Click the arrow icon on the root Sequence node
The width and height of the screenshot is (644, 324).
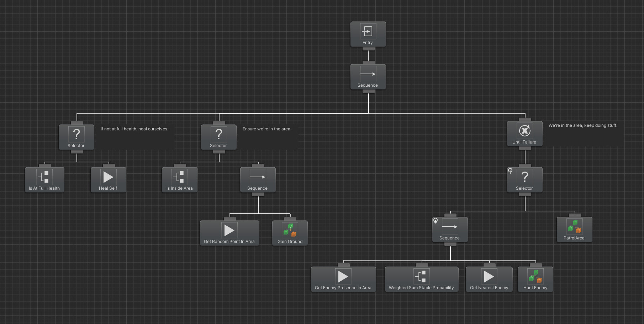[x=368, y=74]
